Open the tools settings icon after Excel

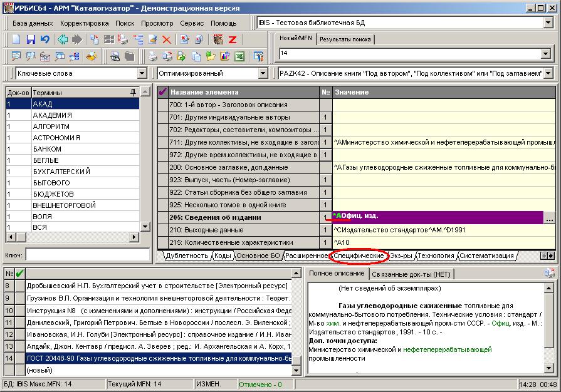258,56
